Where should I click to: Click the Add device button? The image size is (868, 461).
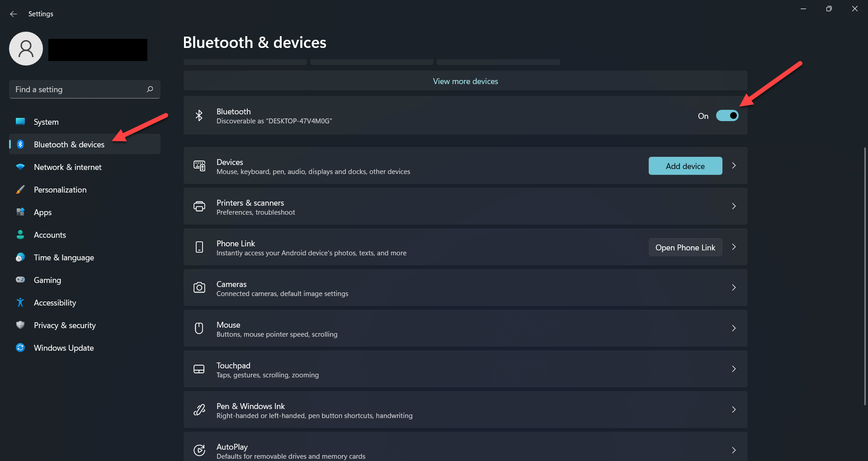(x=685, y=166)
